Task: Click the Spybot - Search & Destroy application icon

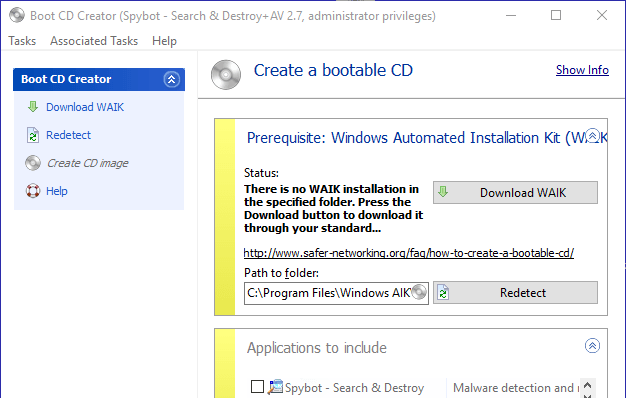Action: click(275, 387)
